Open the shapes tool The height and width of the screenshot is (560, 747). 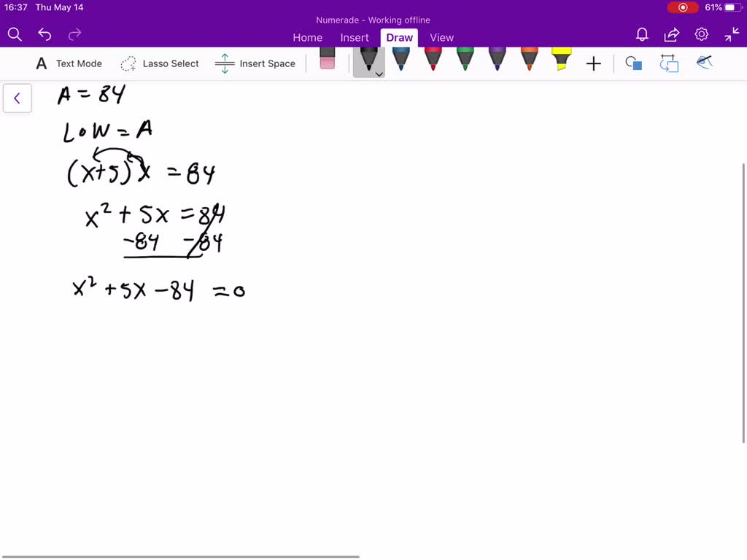coord(634,63)
